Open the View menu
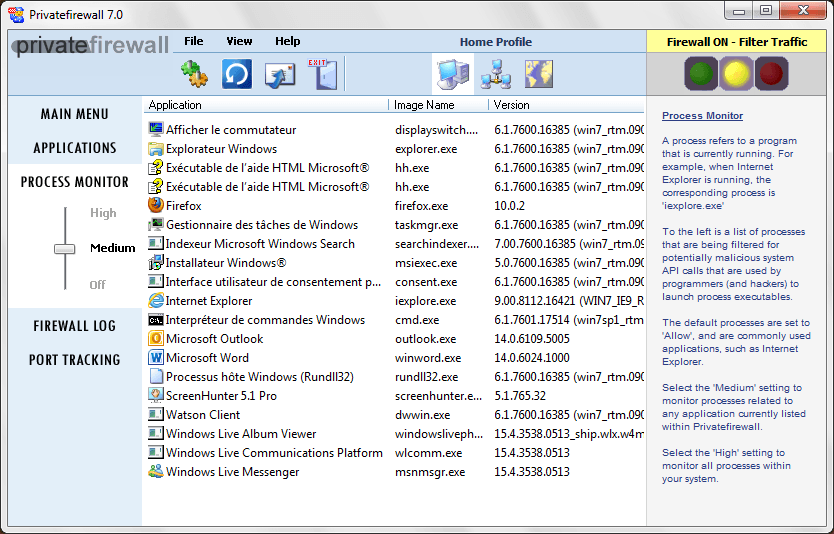 (239, 42)
